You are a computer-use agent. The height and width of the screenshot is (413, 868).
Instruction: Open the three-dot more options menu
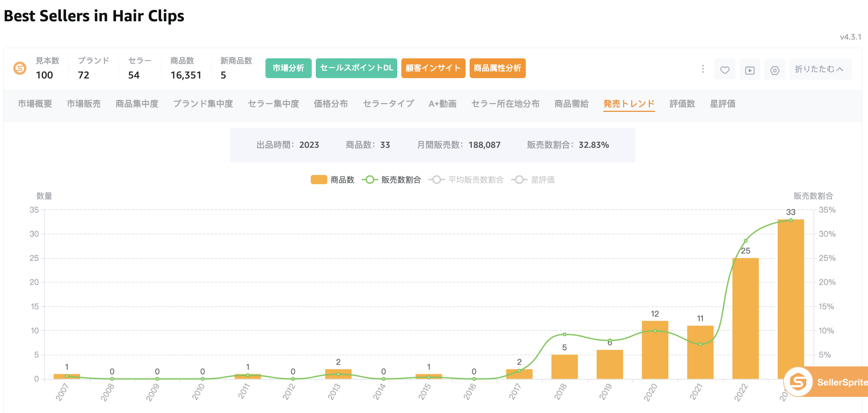pos(703,69)
